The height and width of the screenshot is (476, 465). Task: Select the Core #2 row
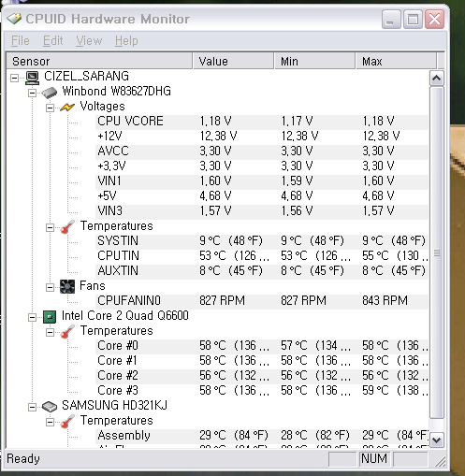[262, 376]
